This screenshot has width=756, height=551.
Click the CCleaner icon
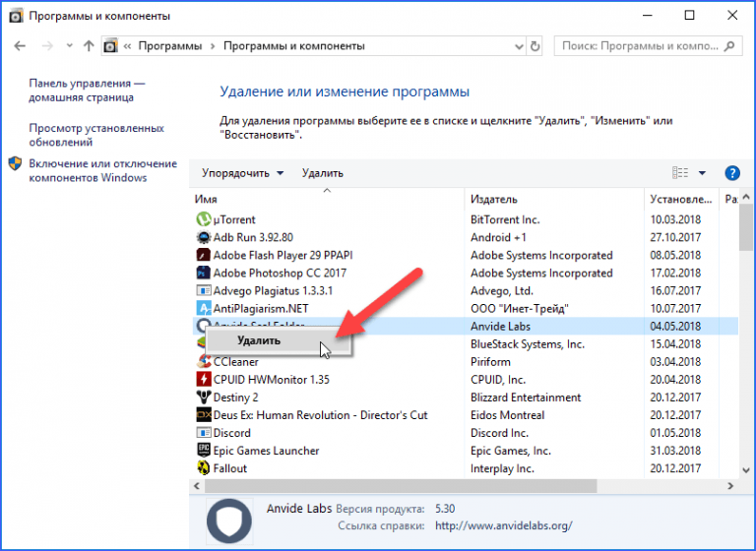click(x=205, y=361)
